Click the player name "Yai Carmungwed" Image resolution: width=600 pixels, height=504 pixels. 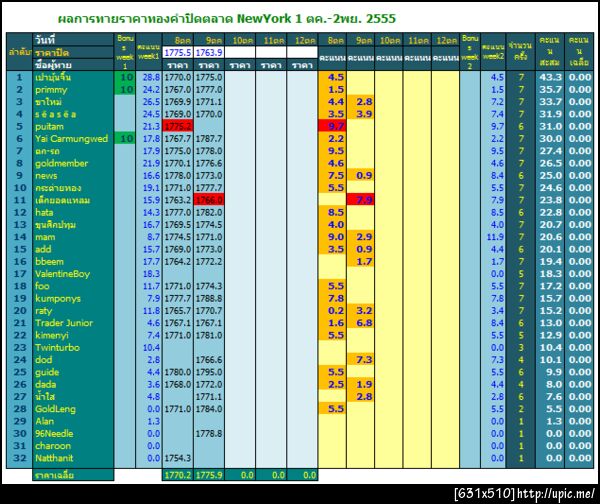click(x=72, y=139)
